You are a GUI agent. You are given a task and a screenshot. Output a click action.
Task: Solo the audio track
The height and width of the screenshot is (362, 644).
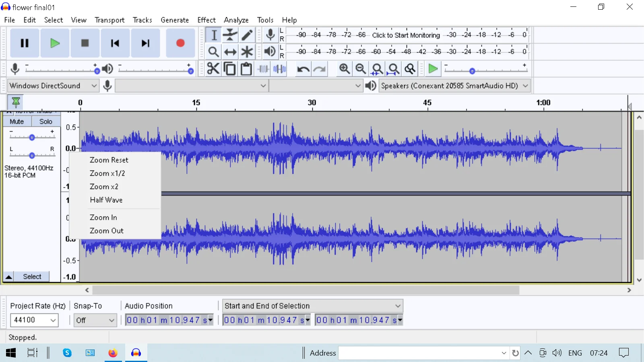point(45,121)
